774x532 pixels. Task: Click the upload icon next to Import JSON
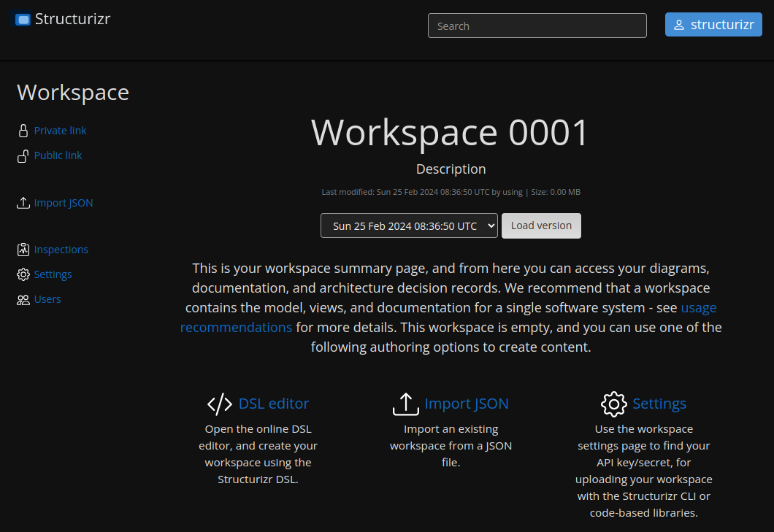coord(22,202)
